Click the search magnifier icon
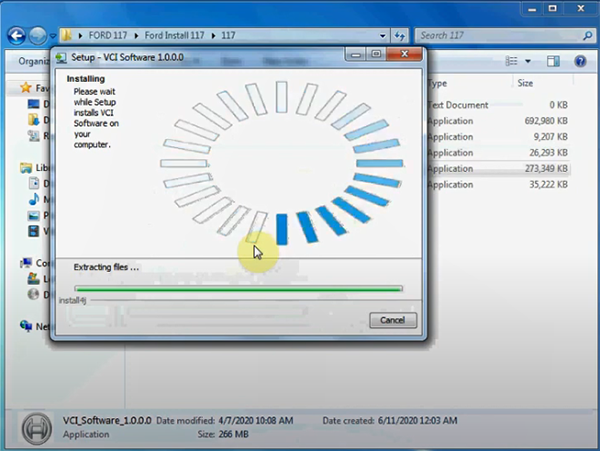 (x=587, y=36)
